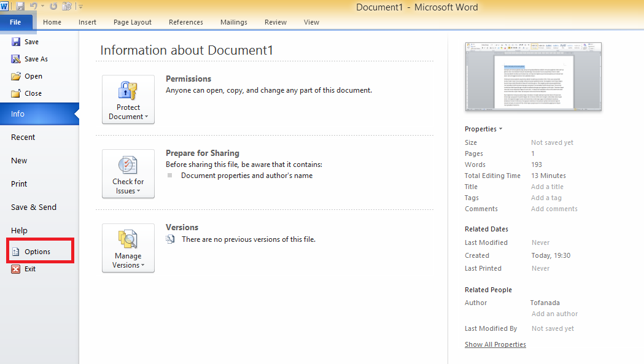Switch to the Insert ribbon tab
Image resolution: width=644 pixels, height=364 pixels.
(x=87, y=22)
